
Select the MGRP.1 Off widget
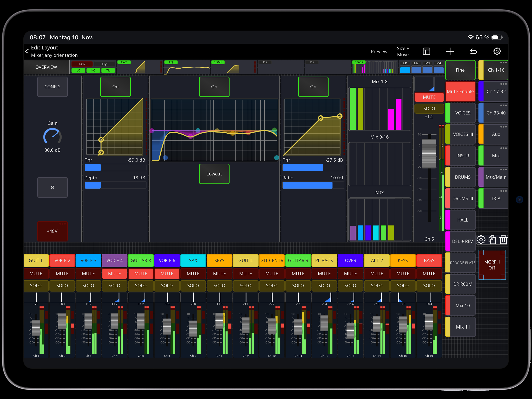(x=492, y=265)
